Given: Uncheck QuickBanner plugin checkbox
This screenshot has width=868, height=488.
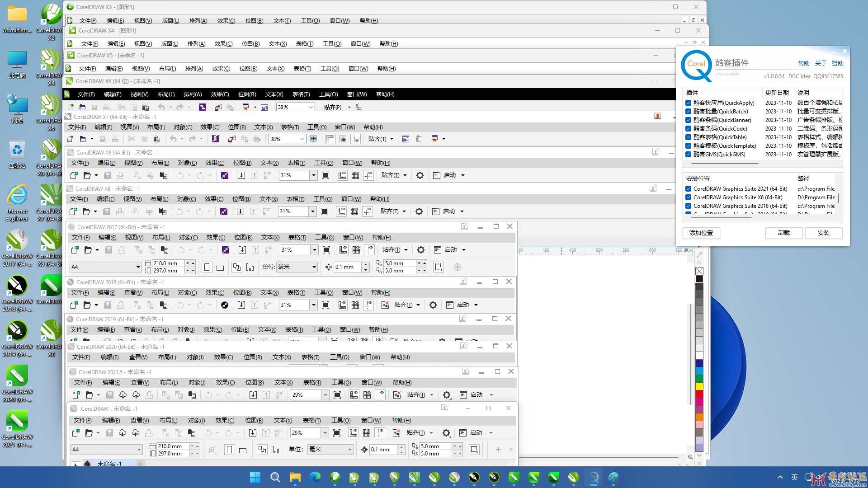Looking at the screenshot, I should [x=688, y=120].
